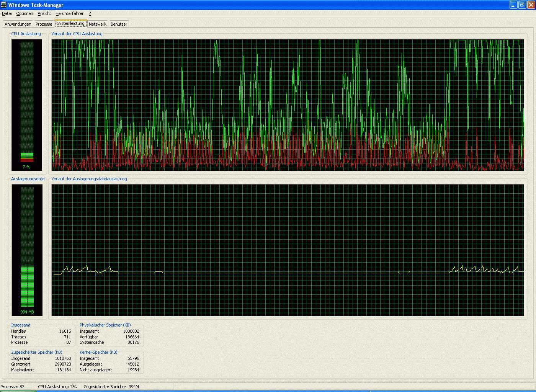Restore down the Task Manager window
This screenshot has height=392, width=536.
click(522, 5)
